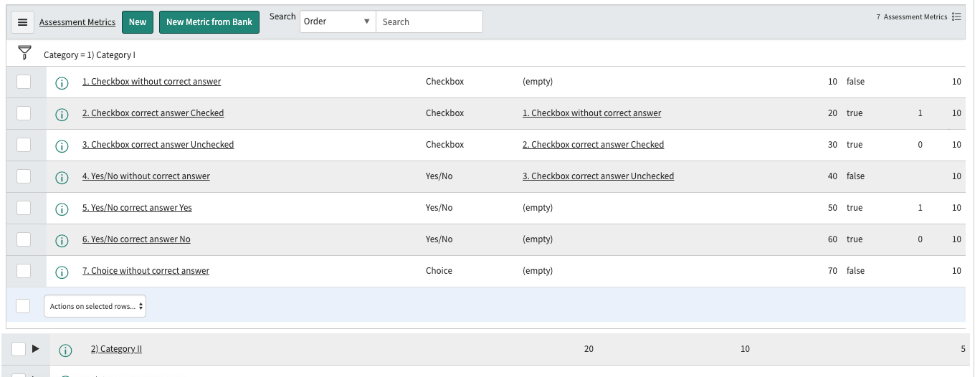Select checkbox for Checkbox without correct answer row
This screenshot has height=377, width=980.
point(24,82)
